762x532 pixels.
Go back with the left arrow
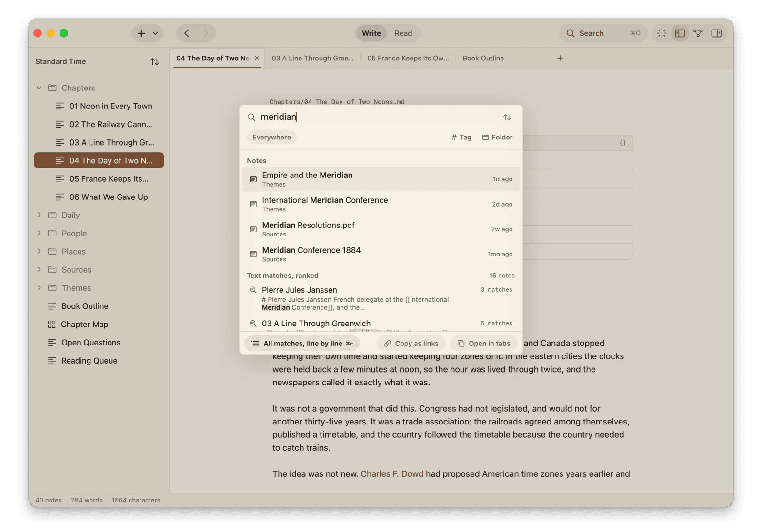187,33
